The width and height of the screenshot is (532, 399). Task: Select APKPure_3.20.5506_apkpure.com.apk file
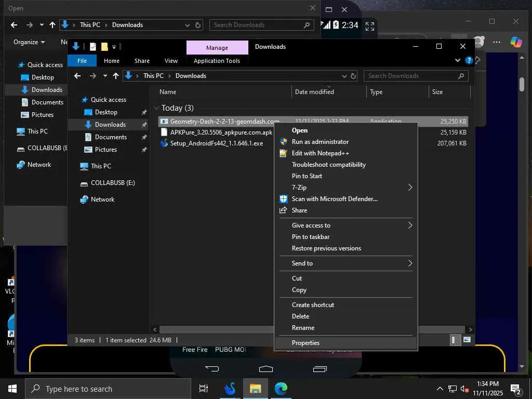tap(221, 132)
